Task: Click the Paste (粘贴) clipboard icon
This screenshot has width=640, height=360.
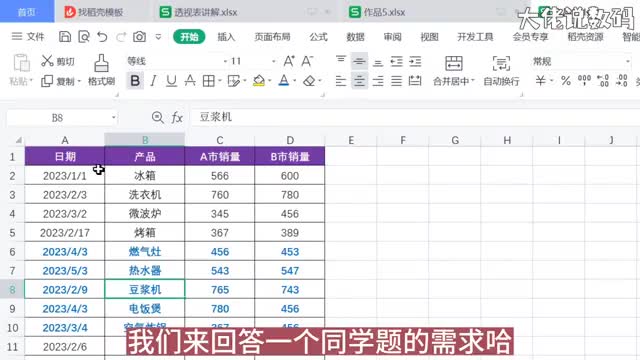Action: point(21,63)
